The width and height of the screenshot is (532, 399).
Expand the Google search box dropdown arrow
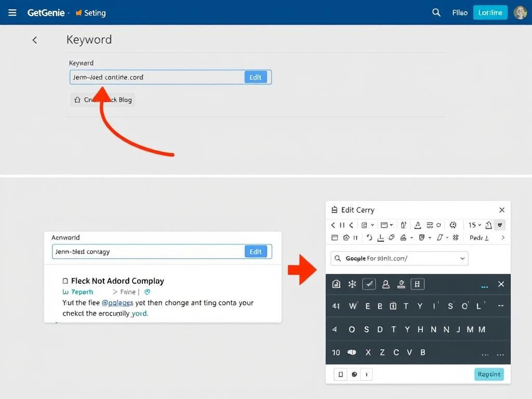tap(462, 258)
